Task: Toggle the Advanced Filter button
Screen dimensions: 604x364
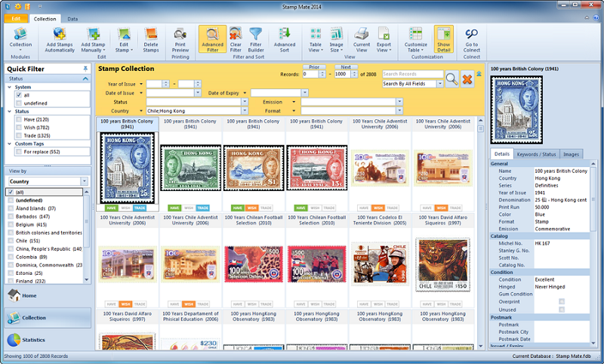Action: point(213,39)
